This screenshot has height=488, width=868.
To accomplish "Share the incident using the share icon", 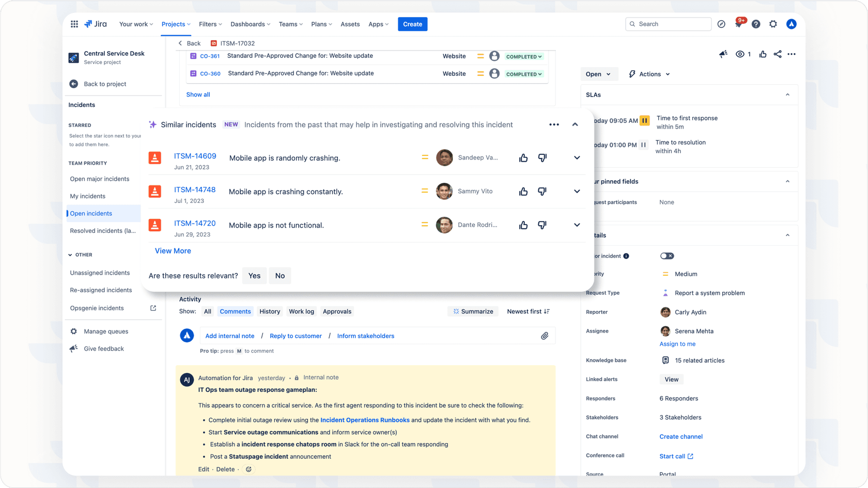I will 778,54.
